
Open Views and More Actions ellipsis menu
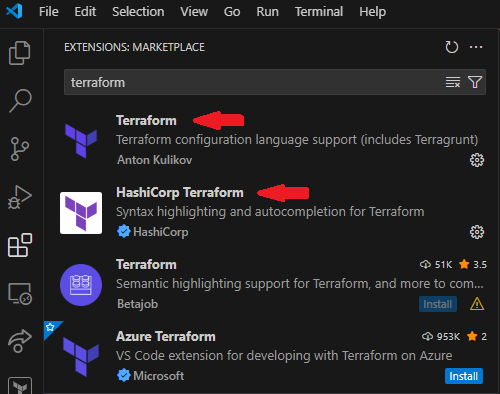[x=476, y=47]
